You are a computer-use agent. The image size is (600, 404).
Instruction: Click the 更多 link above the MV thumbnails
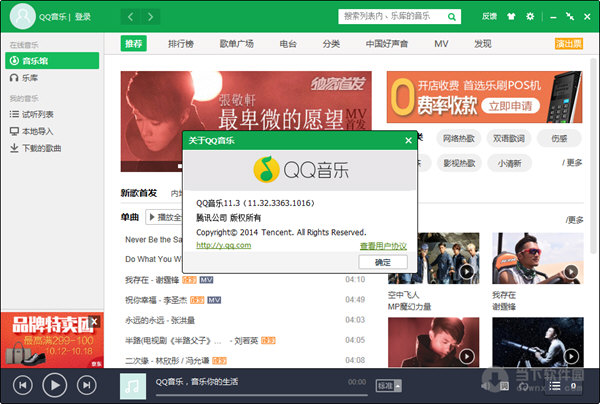[x=574, y=220]
